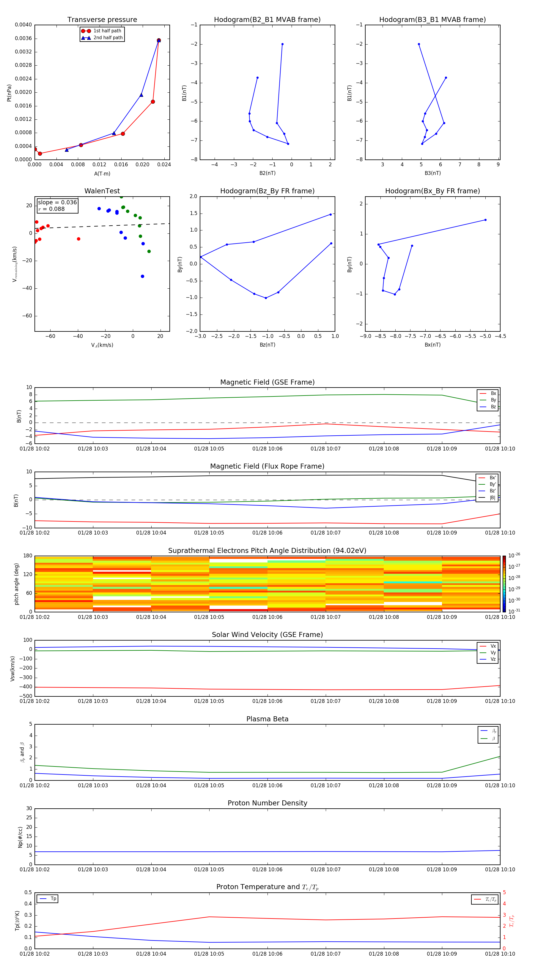
Task: Select the Bz legend entry in GSE magnetic plot
Action: 488,407
